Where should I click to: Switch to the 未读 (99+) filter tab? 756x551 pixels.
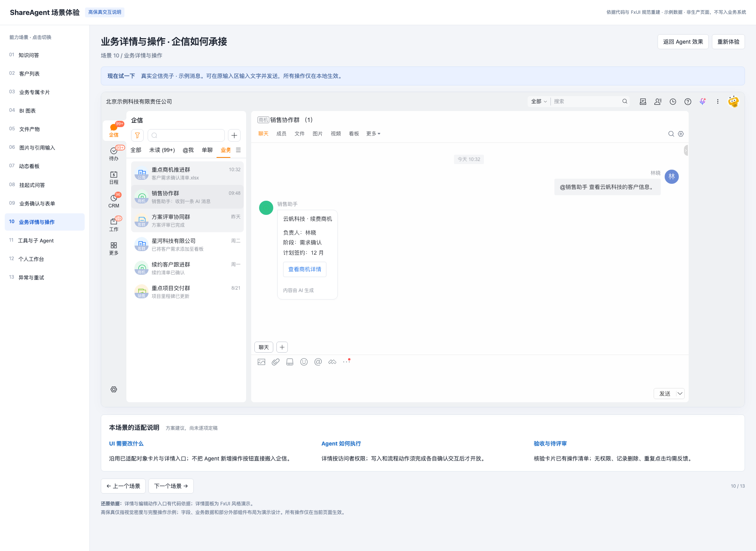(162, 150)
